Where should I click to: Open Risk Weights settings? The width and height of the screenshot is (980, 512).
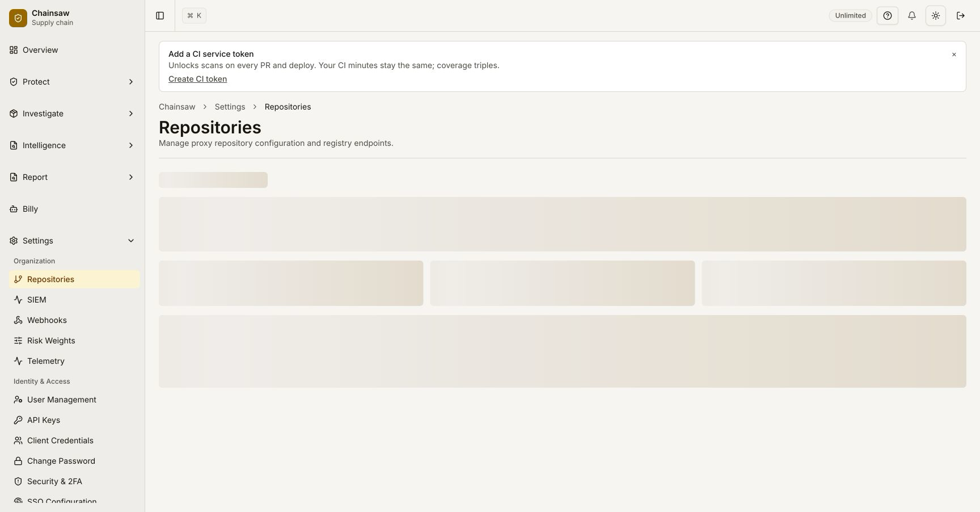click(x=74, y=341)
